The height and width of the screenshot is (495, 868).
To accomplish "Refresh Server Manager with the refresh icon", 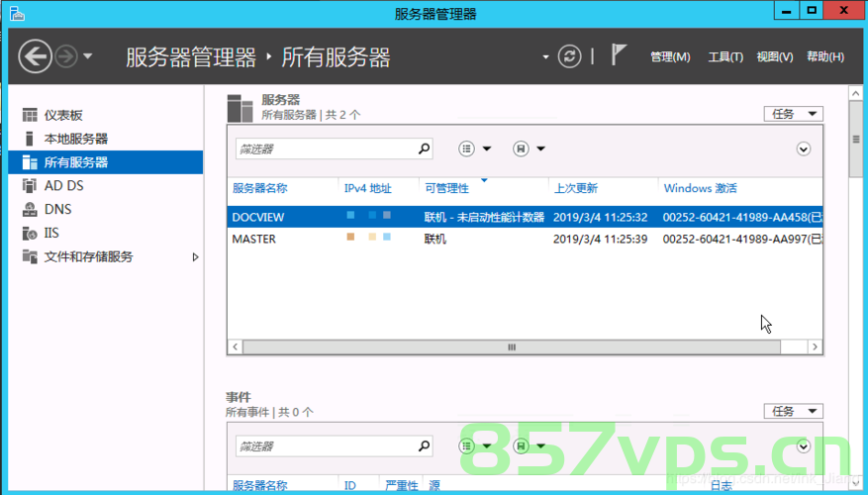I will coord(569,56).
